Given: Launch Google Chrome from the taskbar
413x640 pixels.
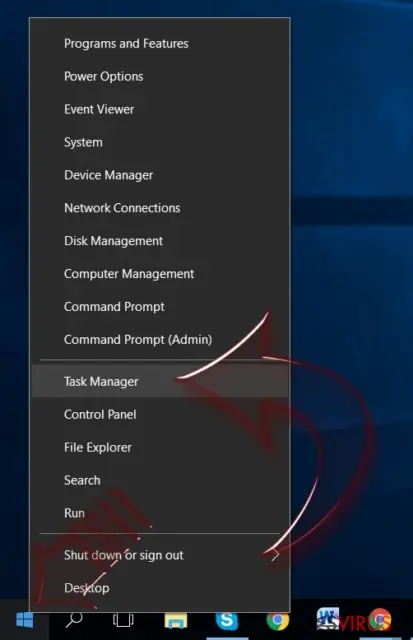Looking at the screenshot, I should pyautogui.click(x=278, y=620).
